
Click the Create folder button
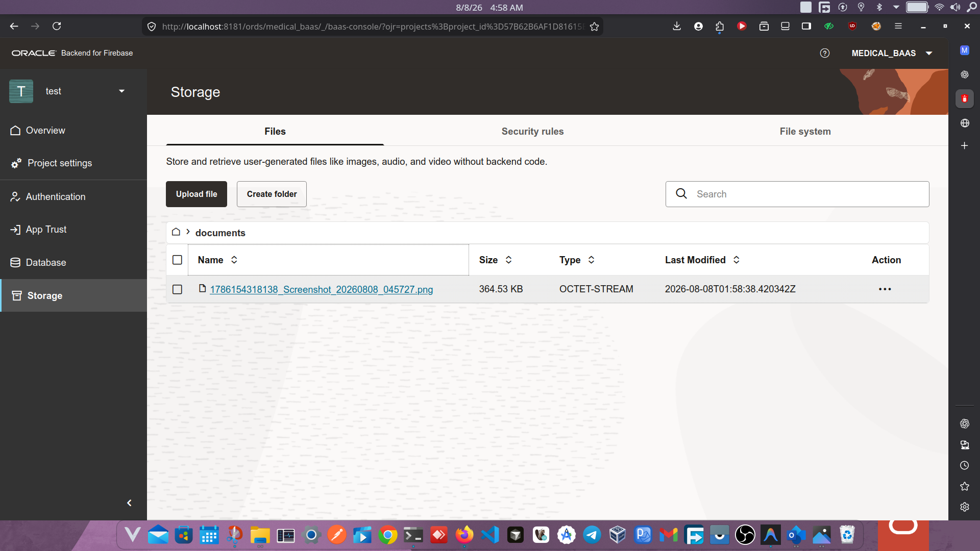click(272, 194)
